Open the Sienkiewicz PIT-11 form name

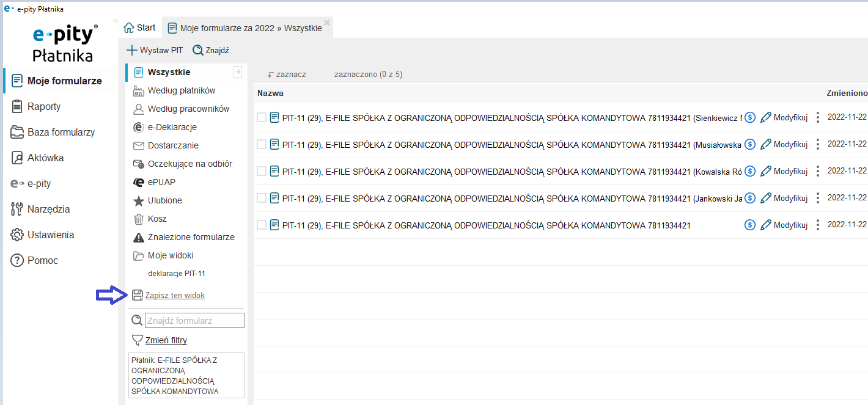click(512, 118)
